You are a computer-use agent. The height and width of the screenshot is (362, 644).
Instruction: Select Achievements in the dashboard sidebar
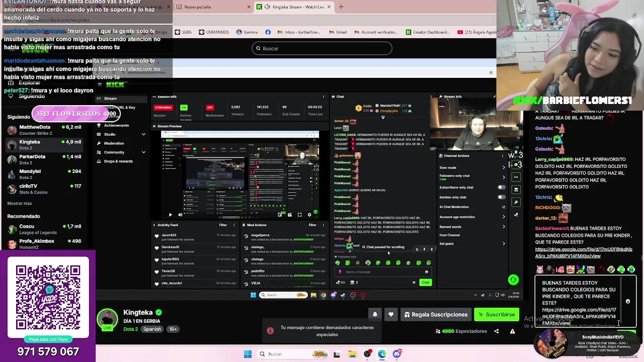coord(116,125)
